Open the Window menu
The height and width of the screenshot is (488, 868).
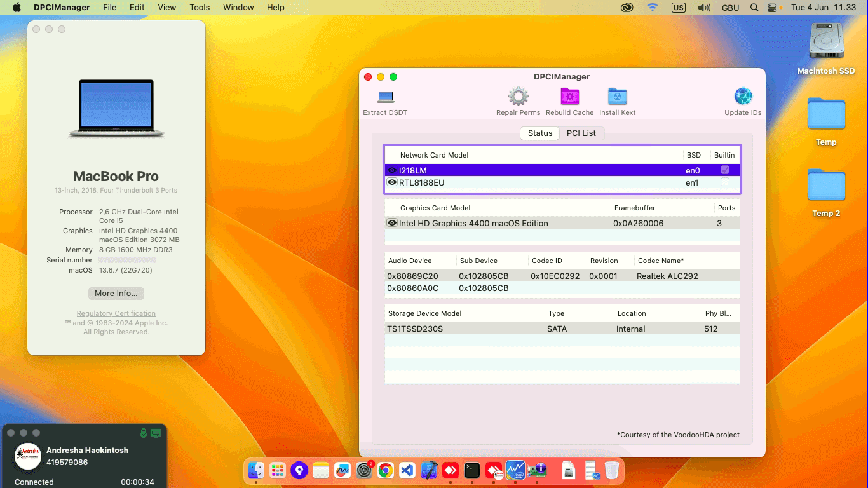coord(238,8)
